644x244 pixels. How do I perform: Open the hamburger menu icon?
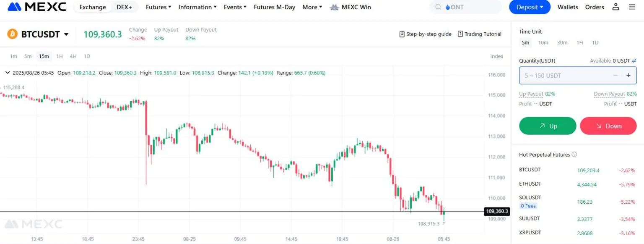tap(632, 7)
